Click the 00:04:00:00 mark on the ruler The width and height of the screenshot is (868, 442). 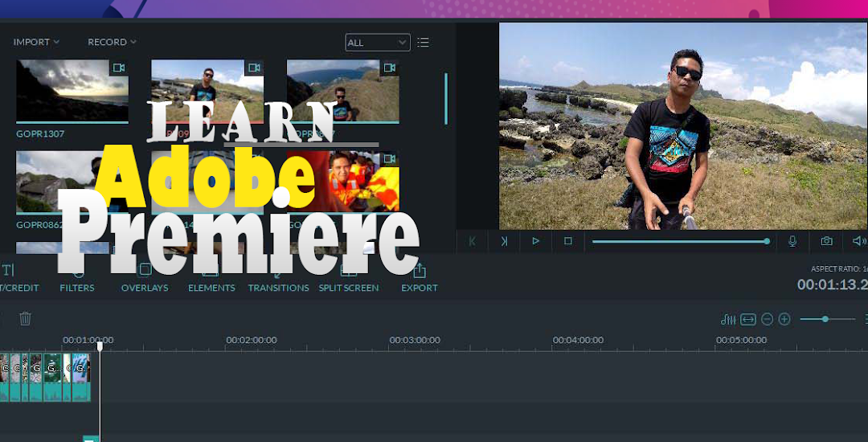click(x=578, y=340)
